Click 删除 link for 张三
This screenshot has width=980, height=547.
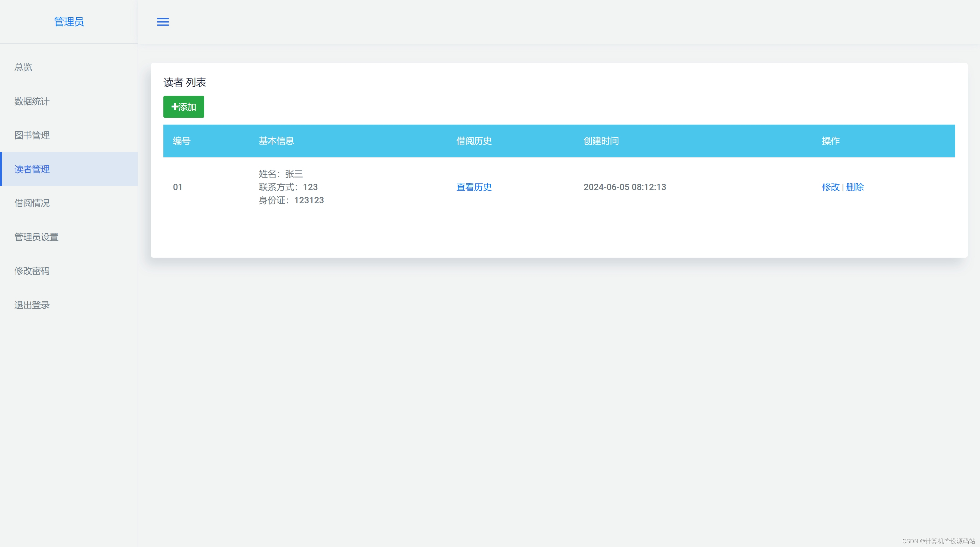click(855, 187)
